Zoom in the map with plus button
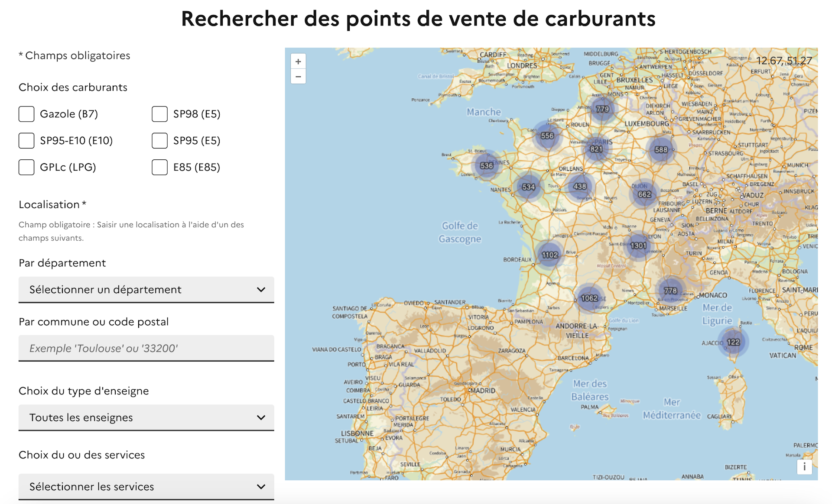Screen dimensions: 832x504 point(298,61)
